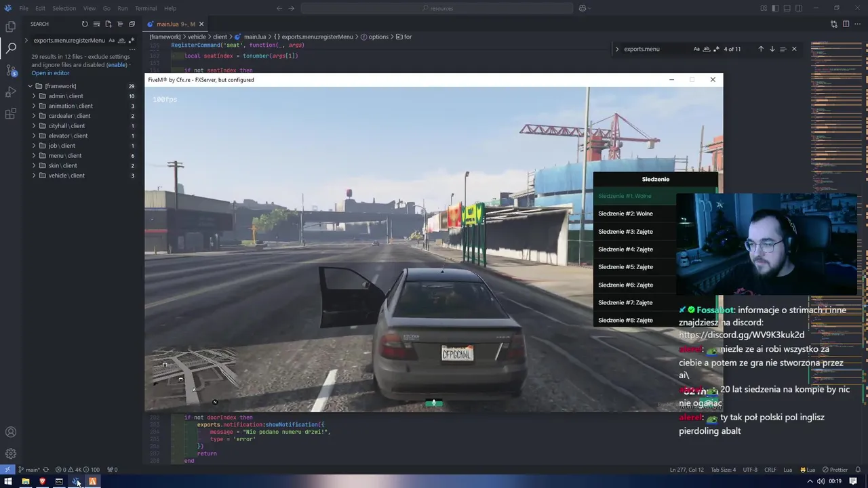Click 'vehicle' in the breadcrumb path
868x488 pixels.
pyautogui.click(x=197, y=37)
